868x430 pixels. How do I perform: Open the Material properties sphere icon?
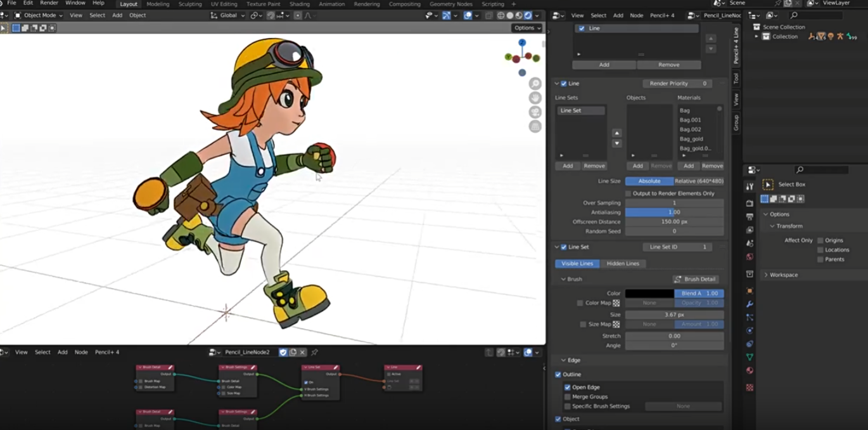point(750,370)
